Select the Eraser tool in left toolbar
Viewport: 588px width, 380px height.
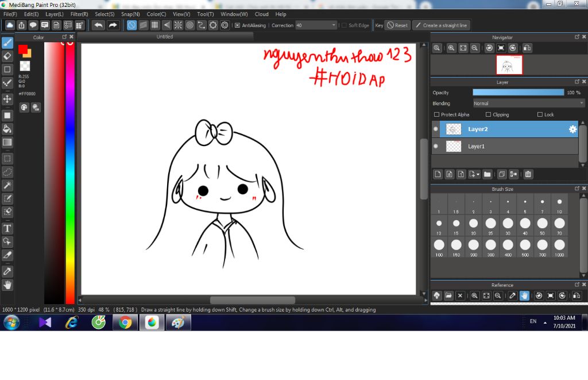tap(7, 56)
